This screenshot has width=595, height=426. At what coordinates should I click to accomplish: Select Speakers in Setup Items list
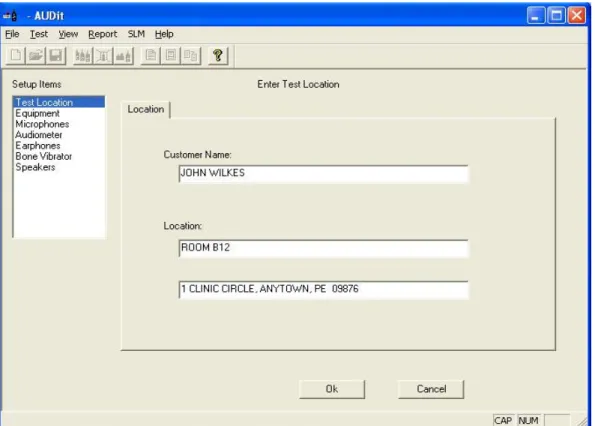pos(59,167)
